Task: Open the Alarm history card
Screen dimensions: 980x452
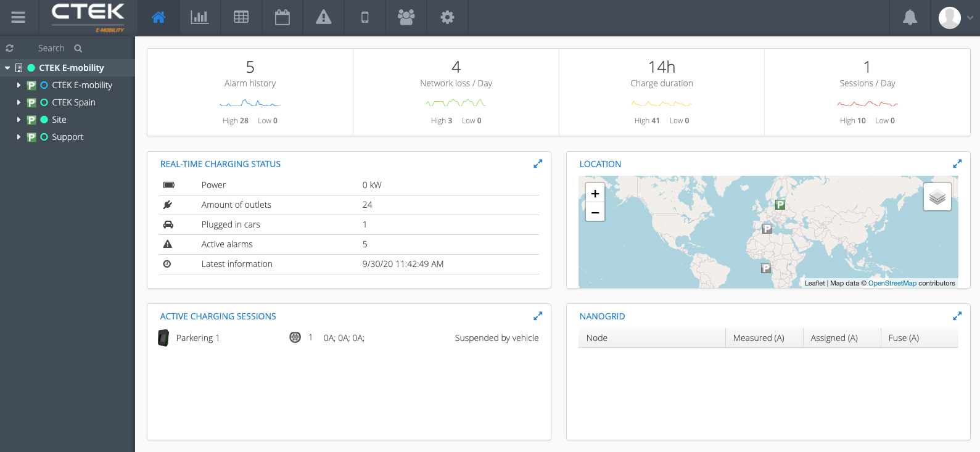Action: [x=250, y=92]
